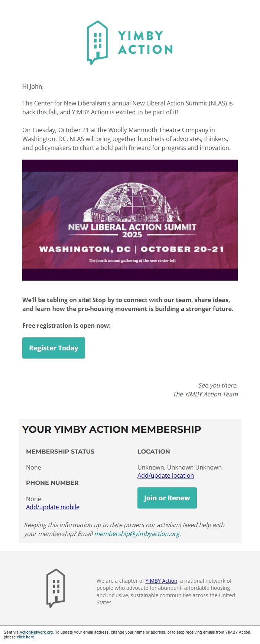Click the Phone Number label
Screen dimensions: 260x644
52,483
